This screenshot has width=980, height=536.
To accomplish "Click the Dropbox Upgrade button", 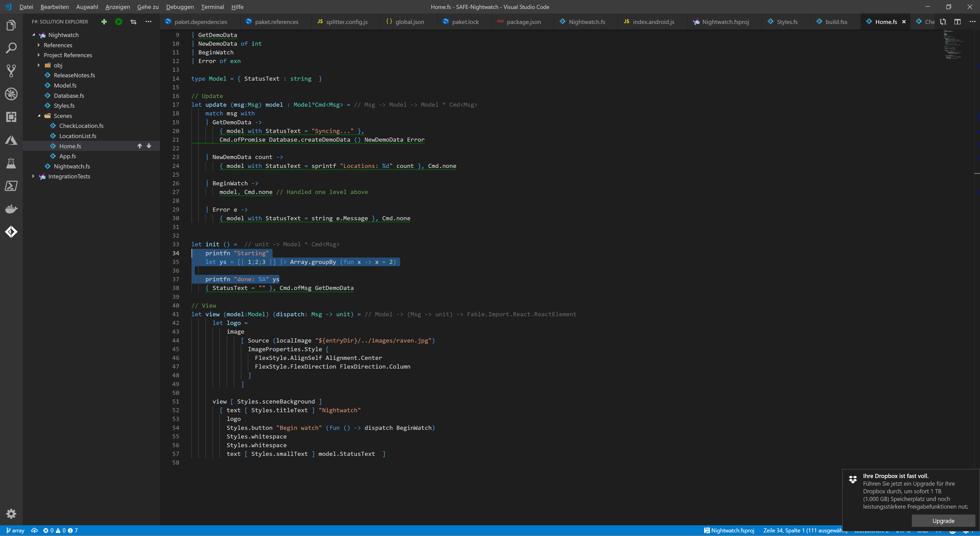I will [944, 521].
